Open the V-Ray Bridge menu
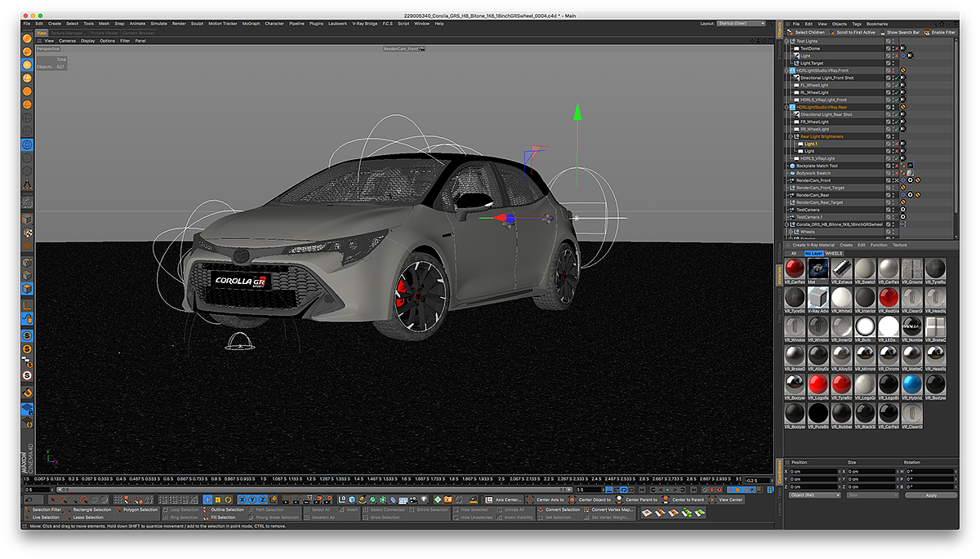 click(364, 24)
